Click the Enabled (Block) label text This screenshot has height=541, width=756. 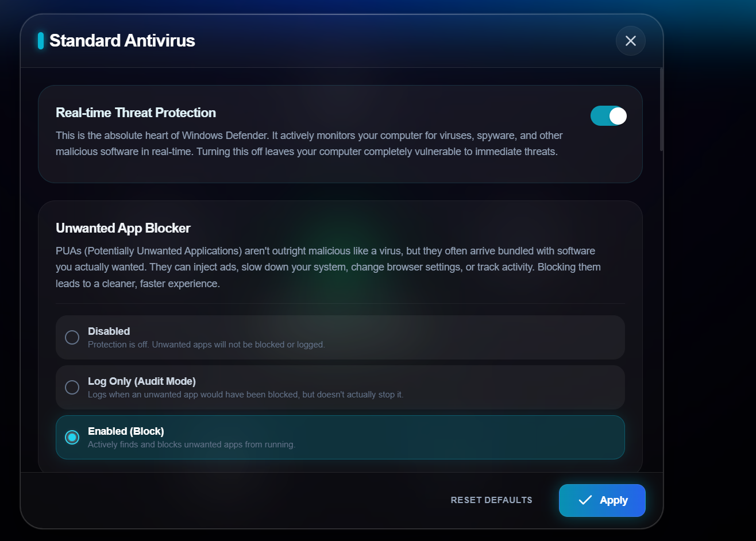tap(126, 431)
